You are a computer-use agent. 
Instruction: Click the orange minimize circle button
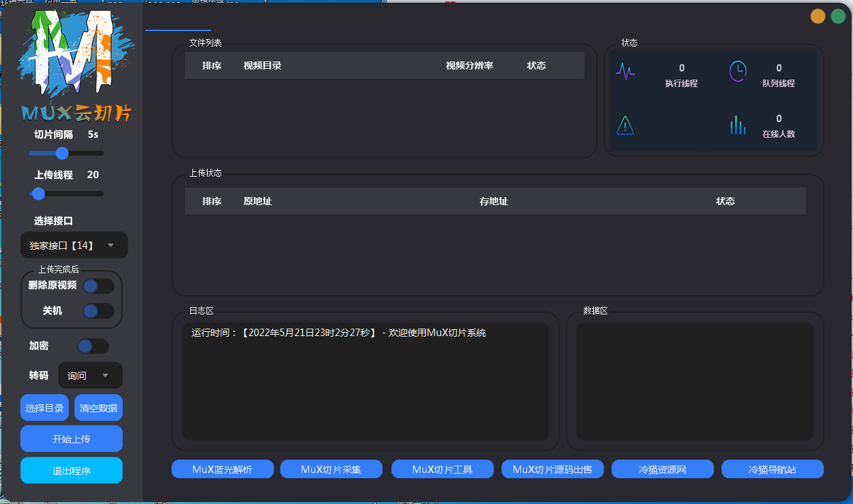(818, 16)
